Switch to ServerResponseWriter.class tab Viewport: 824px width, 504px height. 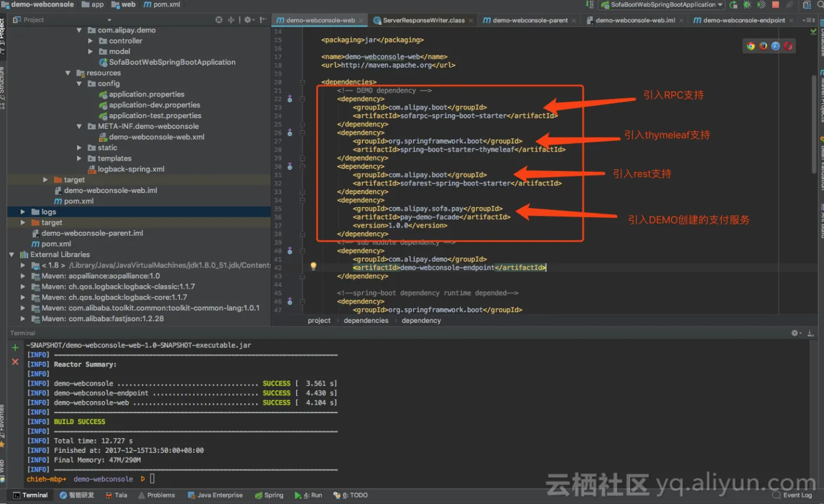pyautogui.click(x=424, y=20)
